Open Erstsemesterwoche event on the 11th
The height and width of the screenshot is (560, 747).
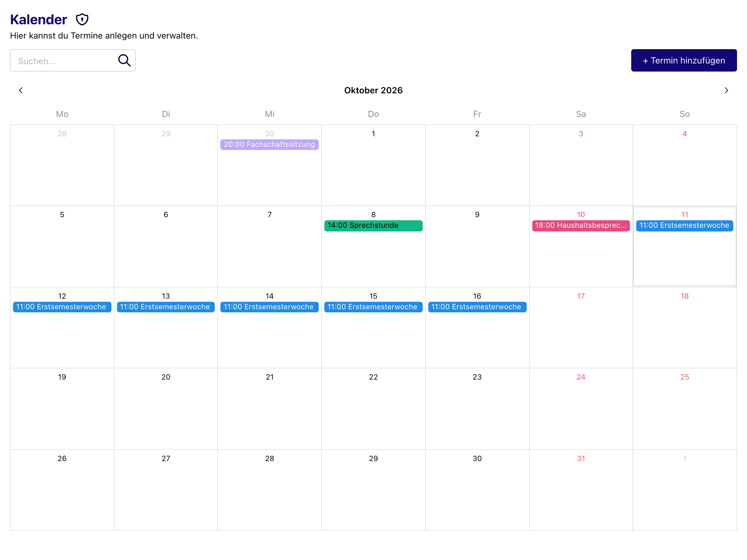pyautogui.click(x=684, y=226)
